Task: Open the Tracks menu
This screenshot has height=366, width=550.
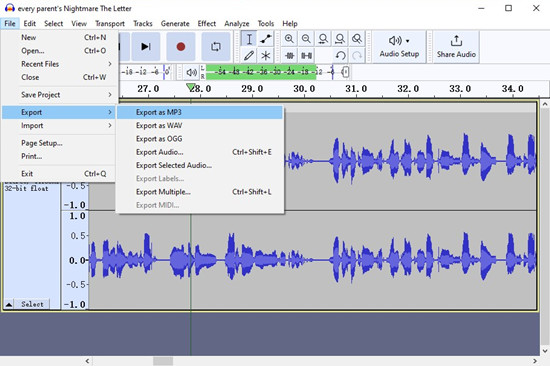Action: click(x=143, y=24)
